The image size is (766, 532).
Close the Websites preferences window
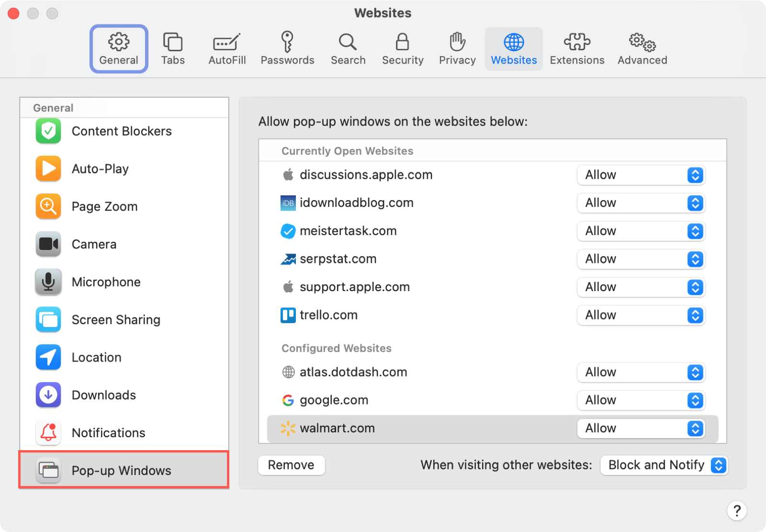coord(13,13)
